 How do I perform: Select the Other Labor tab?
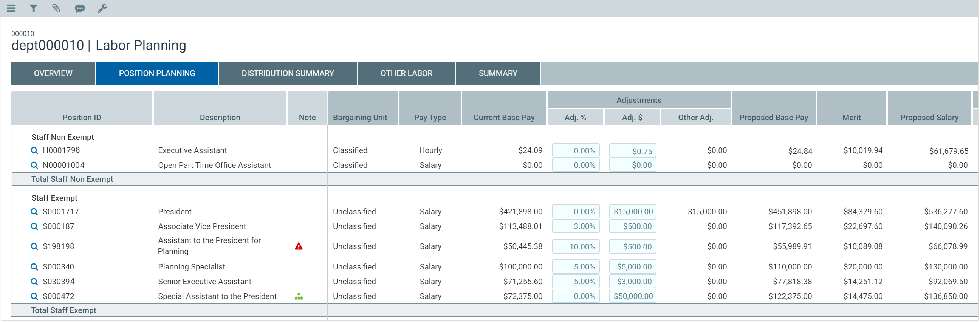tap(406, 73)
